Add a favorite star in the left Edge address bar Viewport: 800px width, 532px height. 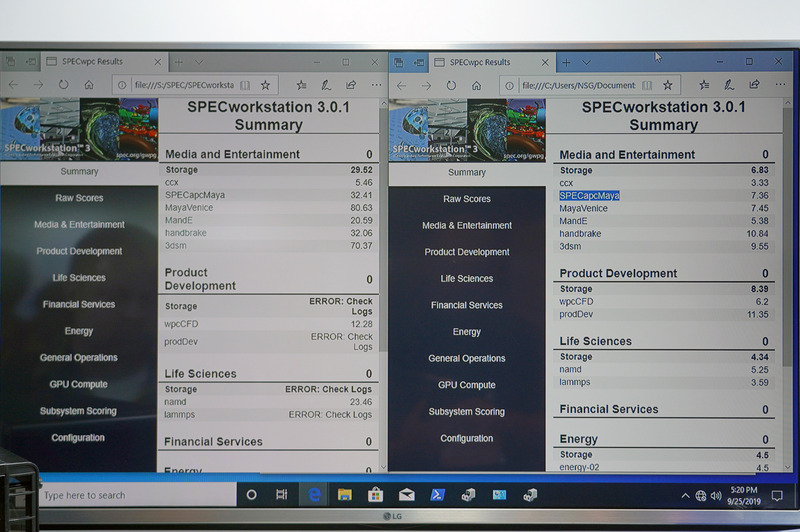coord(265,85)
